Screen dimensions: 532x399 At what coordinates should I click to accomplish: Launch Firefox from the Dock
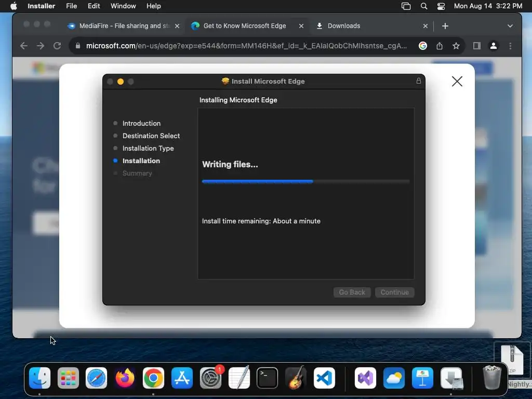point(125,378)
